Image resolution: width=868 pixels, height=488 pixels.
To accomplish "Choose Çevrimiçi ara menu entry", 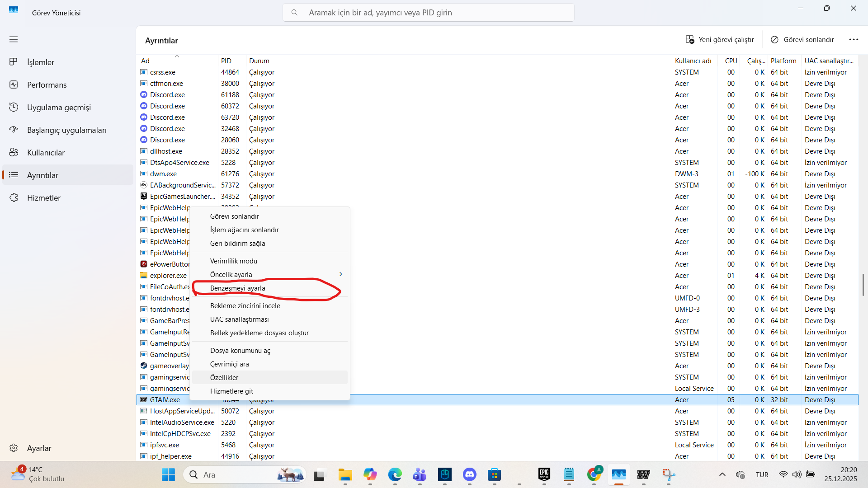I will pyautogui.click(x=270, y=364).
